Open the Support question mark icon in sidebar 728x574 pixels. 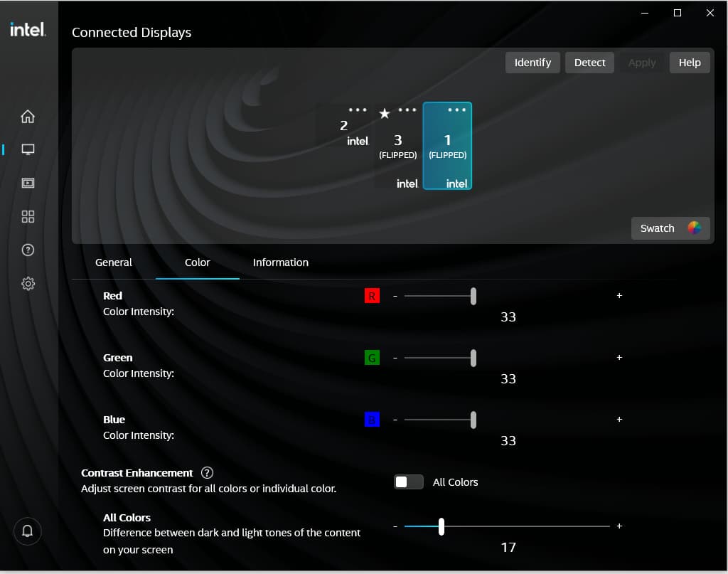(x=28, y=250)
